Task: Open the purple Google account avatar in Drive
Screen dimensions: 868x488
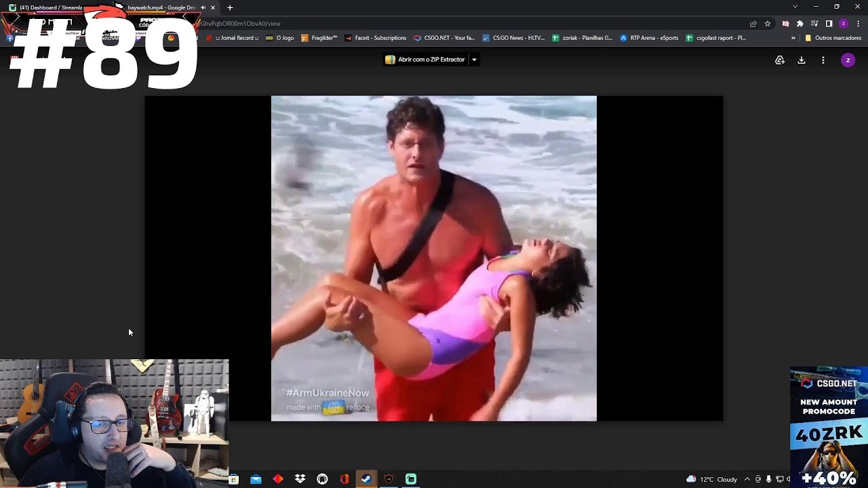Action: [x=848, y=60]
